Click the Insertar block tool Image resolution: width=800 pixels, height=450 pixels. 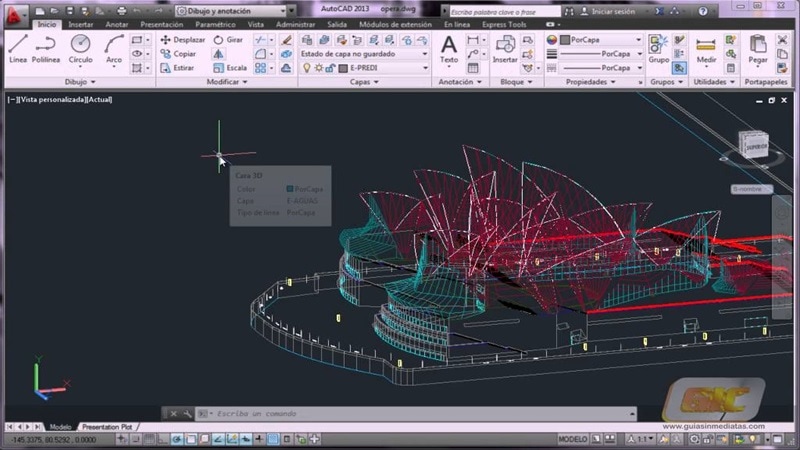coord(505,49)
